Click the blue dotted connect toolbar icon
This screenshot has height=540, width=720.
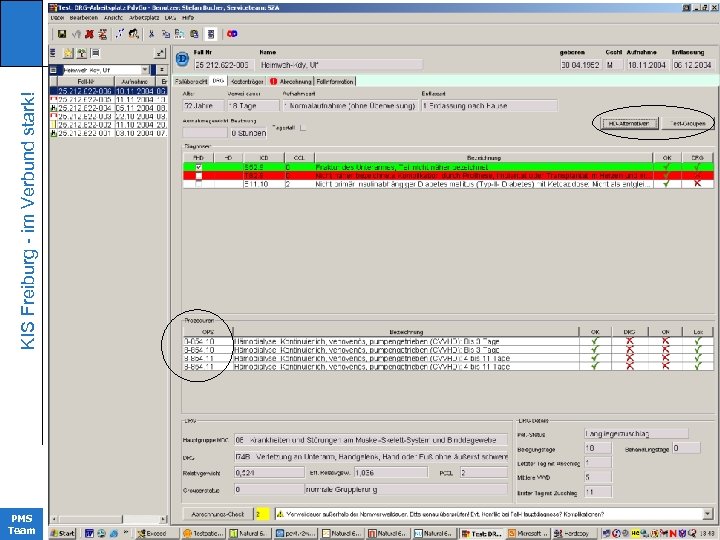[120, 34]
